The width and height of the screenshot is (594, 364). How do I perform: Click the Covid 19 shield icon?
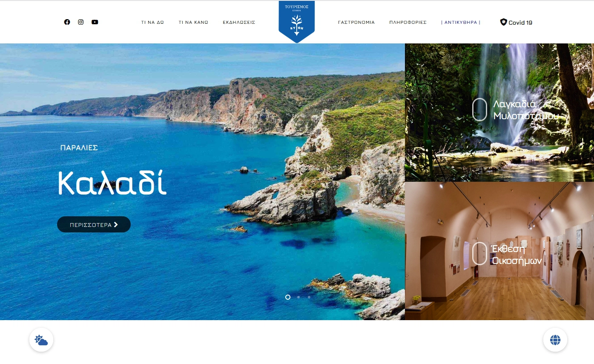coord(503,22)
